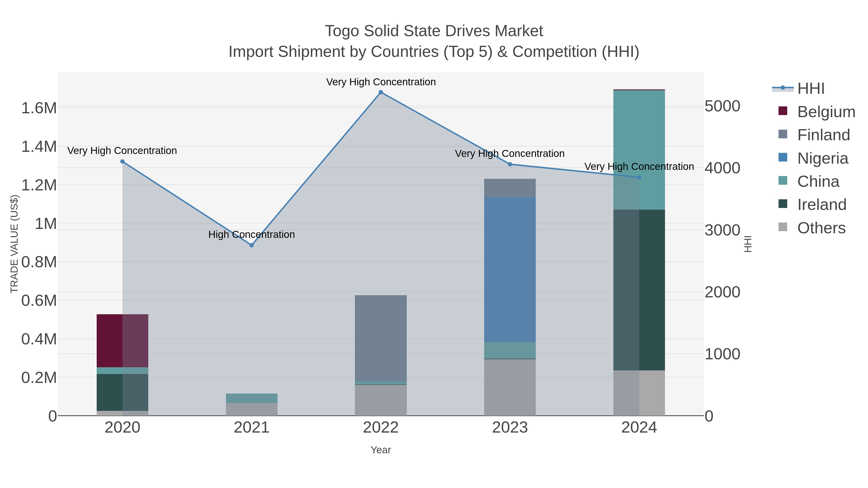Click the Finland top segment of 2023 bar
This screenshot has width=868, height=488.
(x=510, y=188)
